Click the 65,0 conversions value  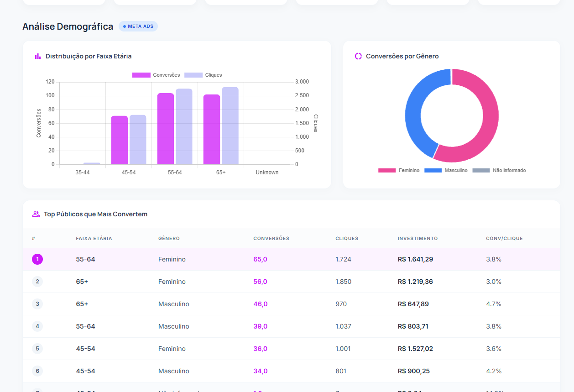[260, 259]
